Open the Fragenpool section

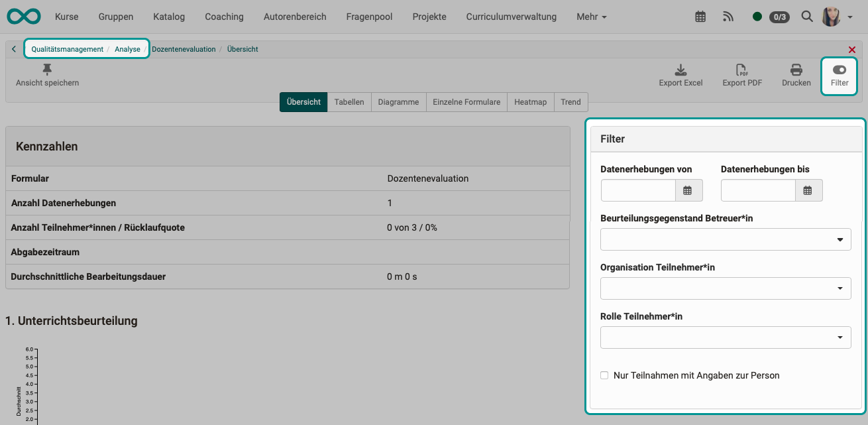tap(369, 17)
